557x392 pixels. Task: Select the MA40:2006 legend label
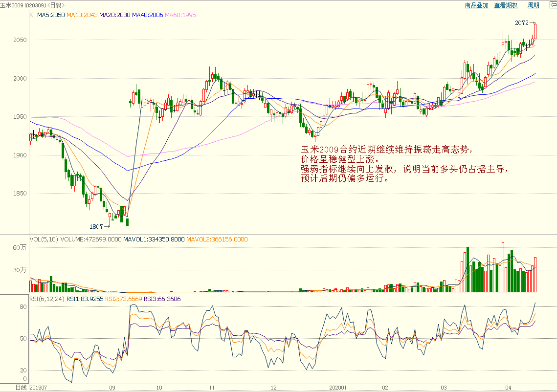pyautogui.click(x=147, y=15)
